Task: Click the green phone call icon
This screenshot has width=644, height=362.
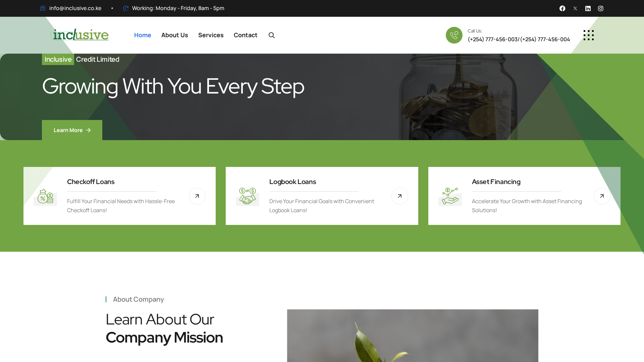Action: coord(454,35)
